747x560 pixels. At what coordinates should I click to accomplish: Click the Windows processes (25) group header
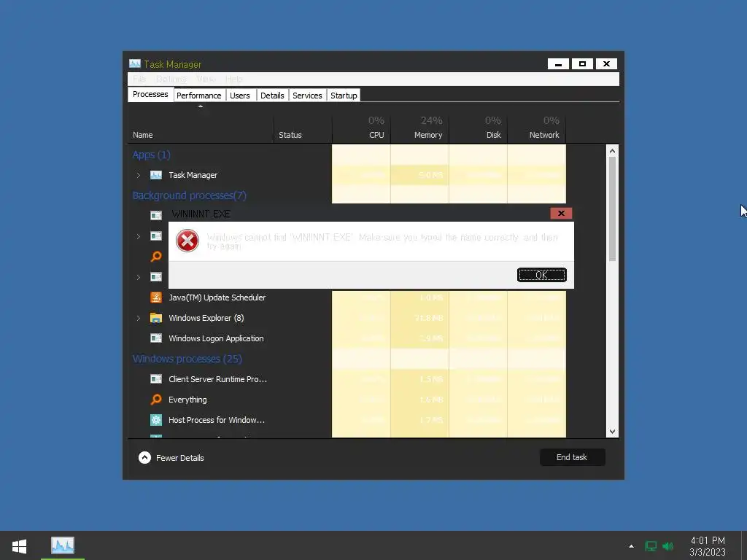click(x=187, y=359)
